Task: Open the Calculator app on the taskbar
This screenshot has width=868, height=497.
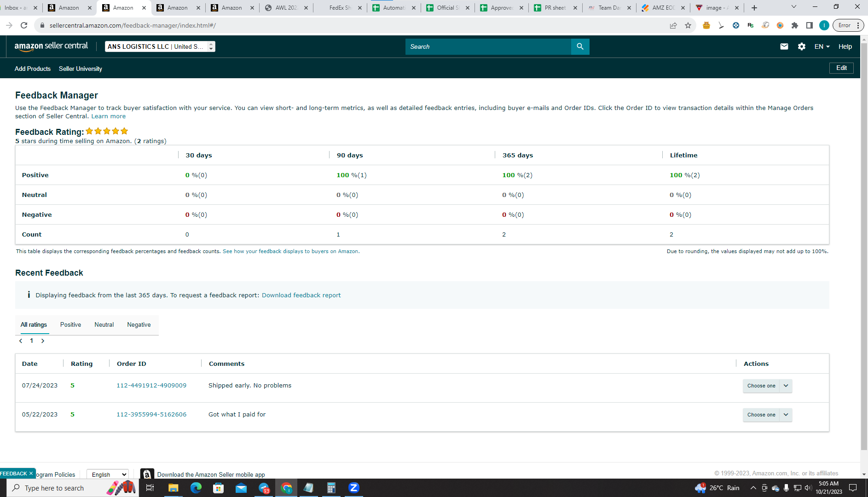Action: (x=331, y=488)
